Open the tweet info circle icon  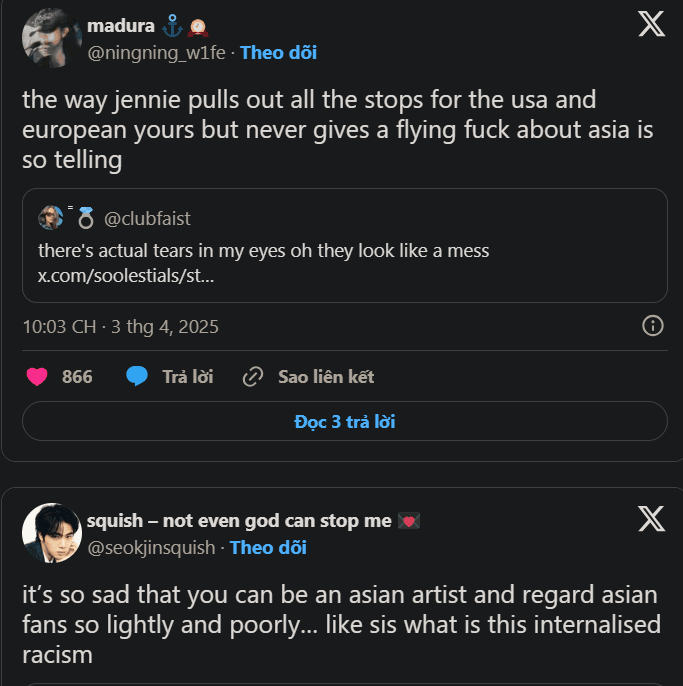pyautogui.click(x=652, y=326)
